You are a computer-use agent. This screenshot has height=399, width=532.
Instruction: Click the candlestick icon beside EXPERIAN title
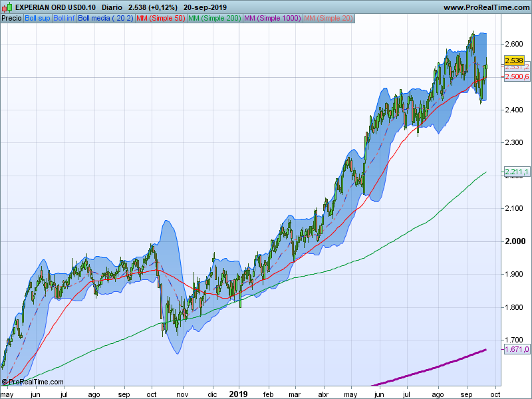coord(7,7)
